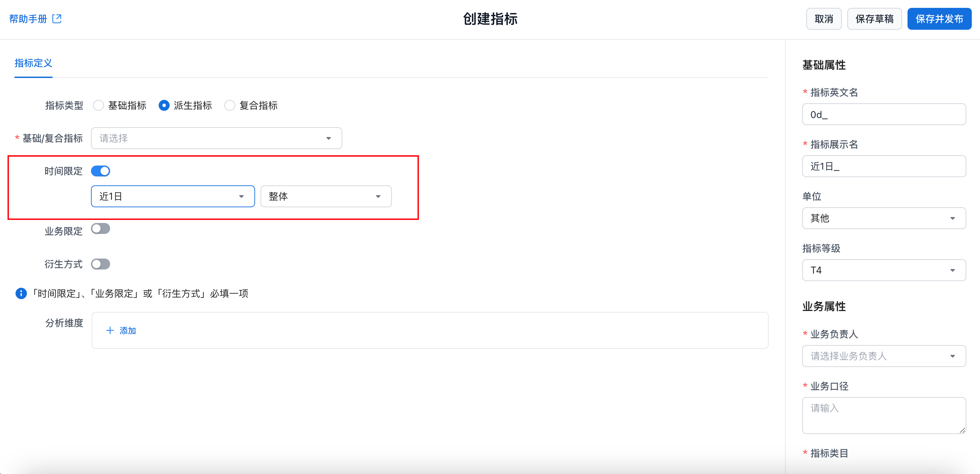Expand the 近1日 time range dropdown
The width and height of the screenshot is (980, 474).
click(173, 196)
